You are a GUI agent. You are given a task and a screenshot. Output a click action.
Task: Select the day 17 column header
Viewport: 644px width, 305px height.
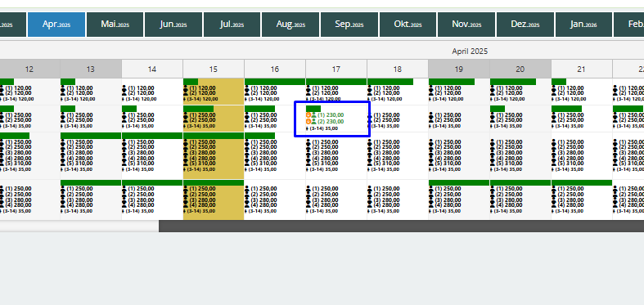pyautogui.click(x=336, y=69)
